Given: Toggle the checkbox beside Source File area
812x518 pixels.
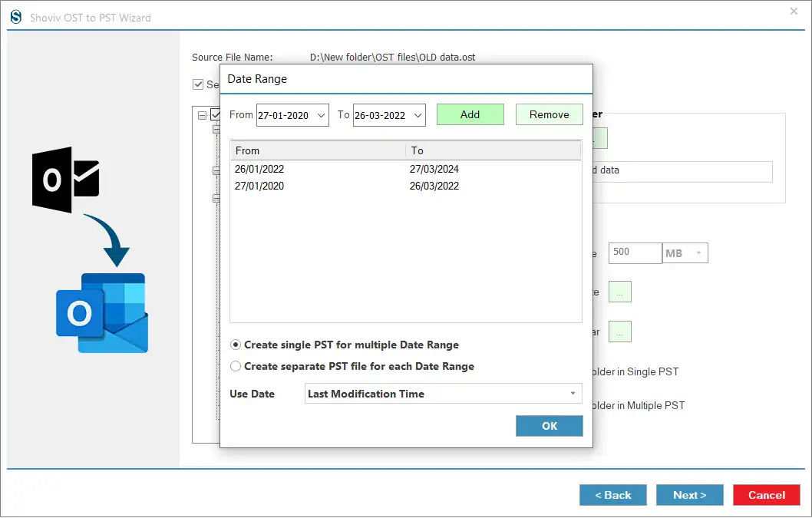Looking at the screenshot, I should point(198,84).
